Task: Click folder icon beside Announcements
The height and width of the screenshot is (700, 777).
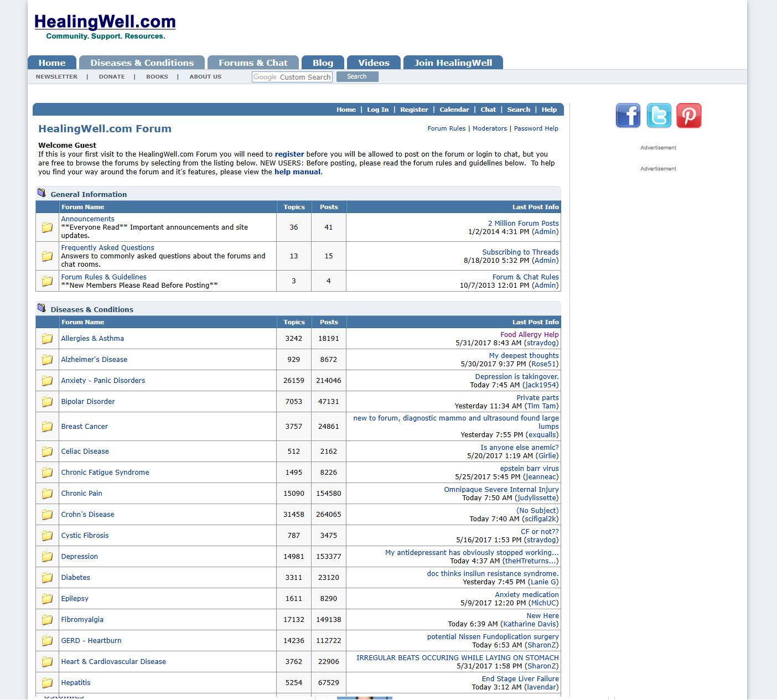Action: tap(47, 227)
